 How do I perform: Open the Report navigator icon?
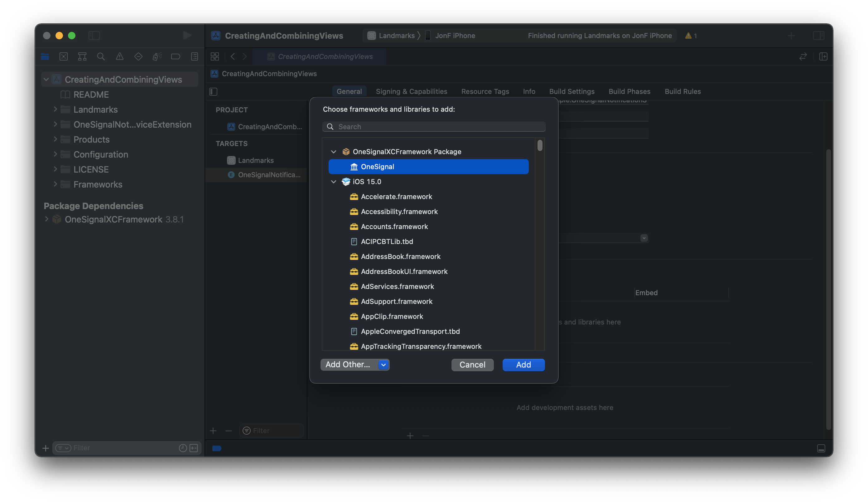[194, 56]
